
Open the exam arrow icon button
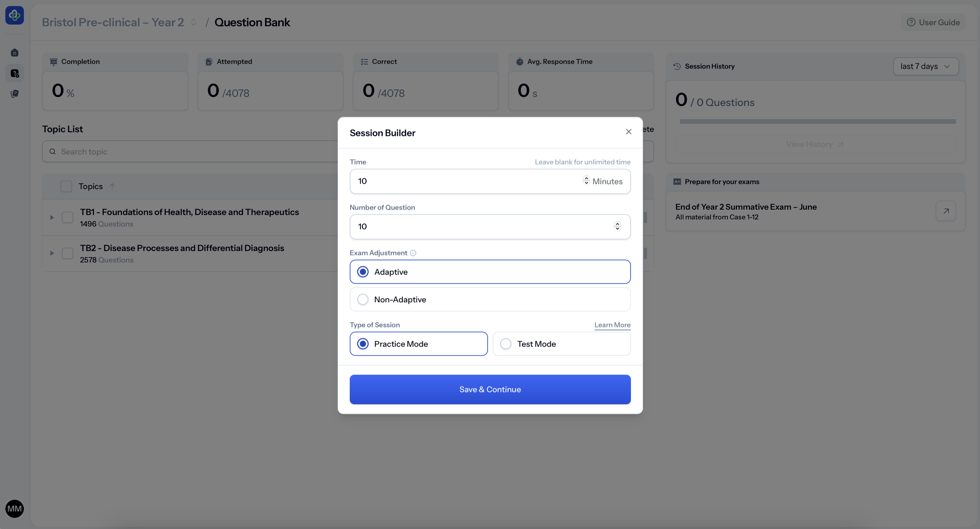pos(946,211)
